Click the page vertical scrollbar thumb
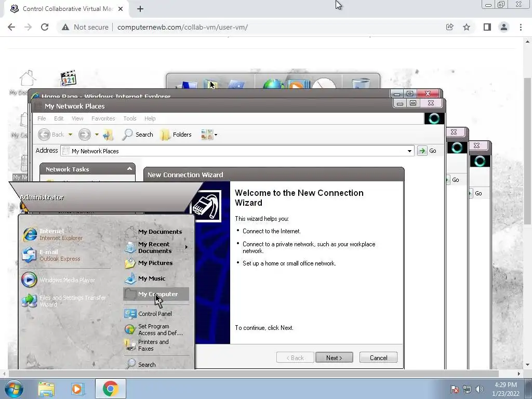This screenshot has height=399, width=532. (527, 151)
